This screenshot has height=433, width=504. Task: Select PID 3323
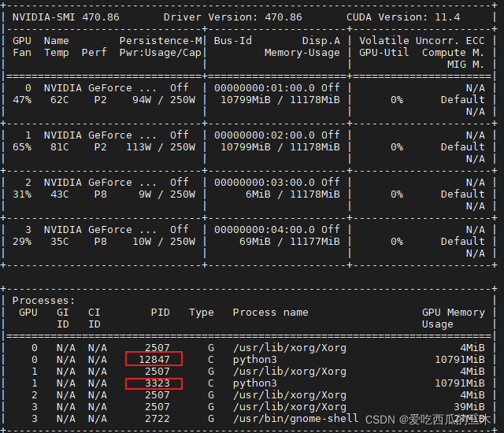pyautogui.click(x=157, y=383)
